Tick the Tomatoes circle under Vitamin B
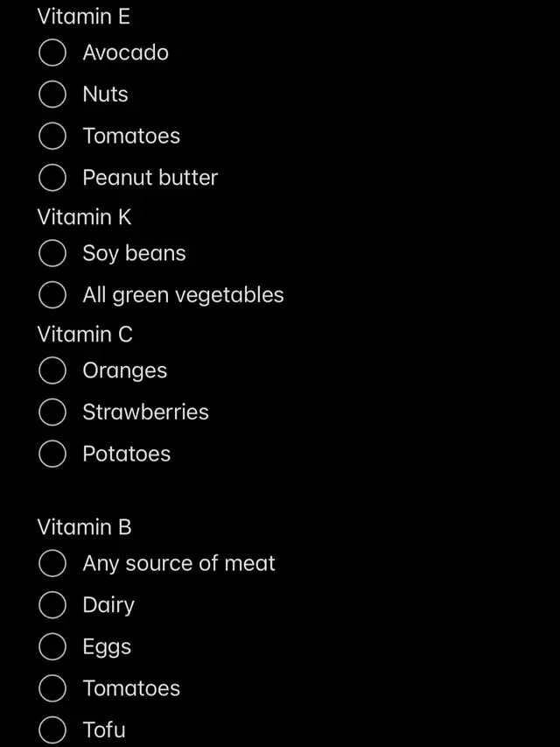This screenshot has width=560, height=747. 52,688
